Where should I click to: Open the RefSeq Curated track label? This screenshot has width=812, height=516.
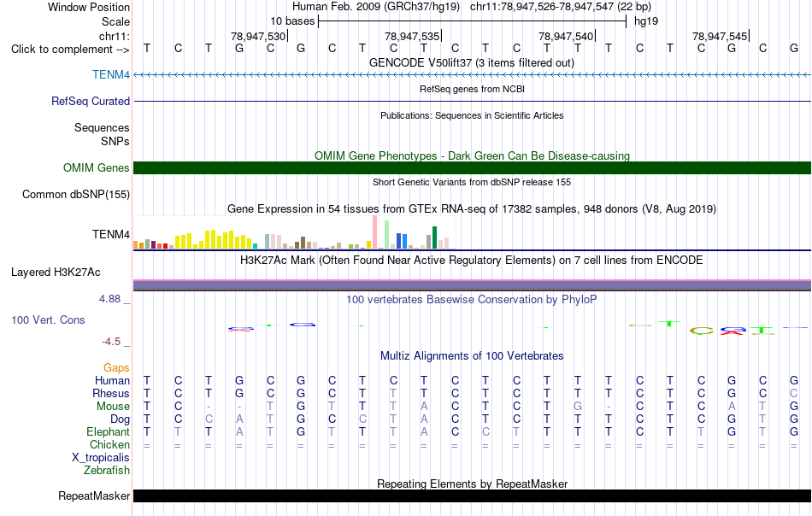coord(91,101)
